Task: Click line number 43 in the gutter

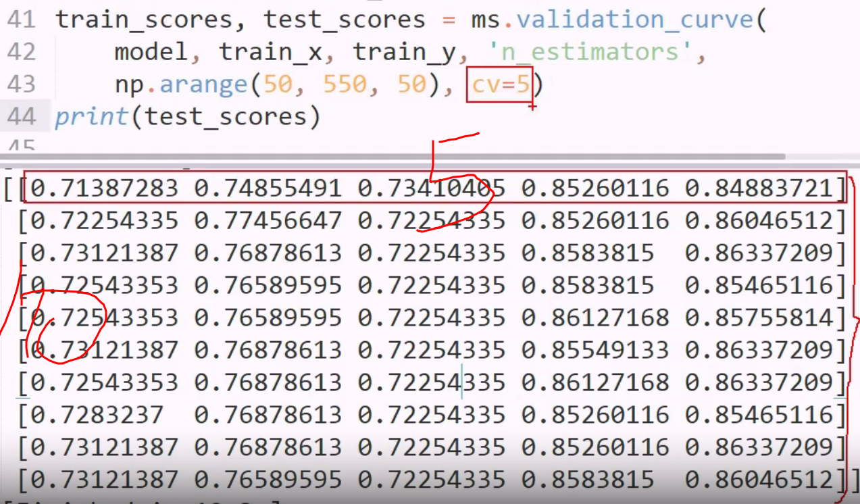Action: coord(21,84)
